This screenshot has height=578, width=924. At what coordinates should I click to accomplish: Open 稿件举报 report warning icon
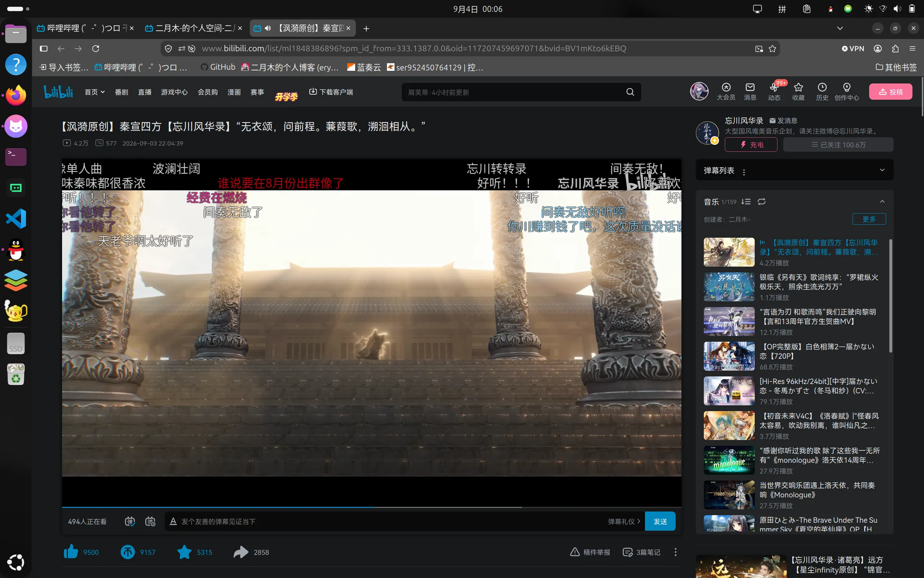point(575,552)
